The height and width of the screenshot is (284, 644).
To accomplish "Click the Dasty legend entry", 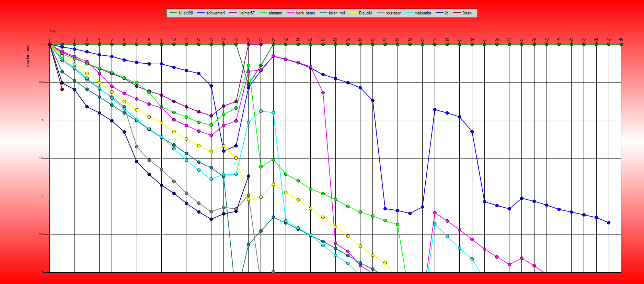I will point(463,13).
